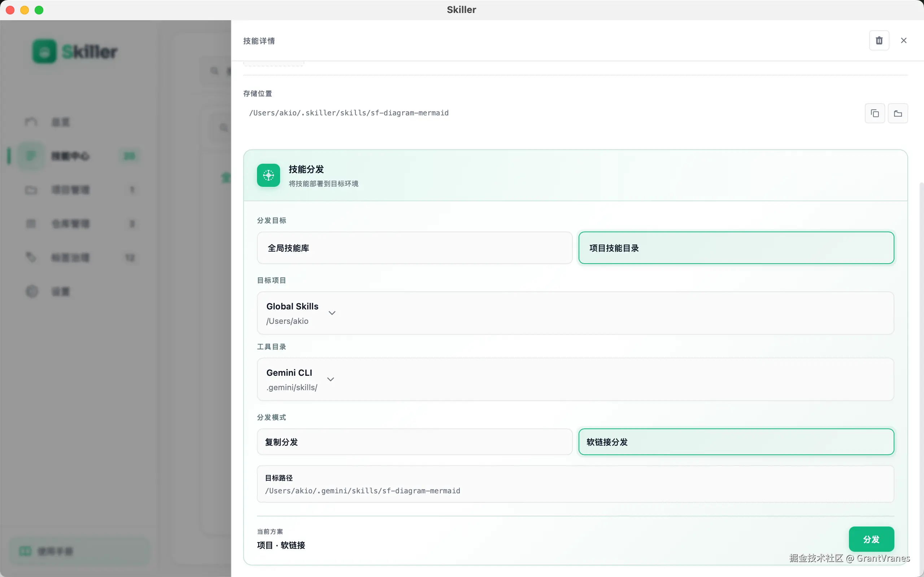
Task: Copy the storage path with the copy icon
Action: 874,113
